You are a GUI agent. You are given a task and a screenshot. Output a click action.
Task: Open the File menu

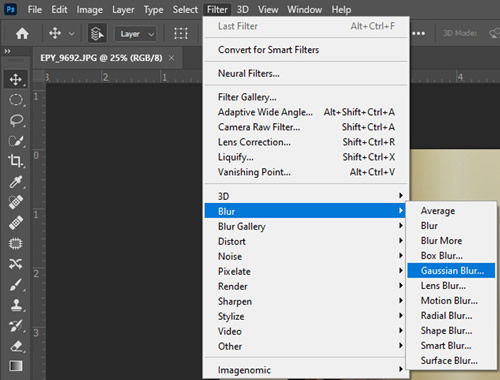[x=35, y=10]
